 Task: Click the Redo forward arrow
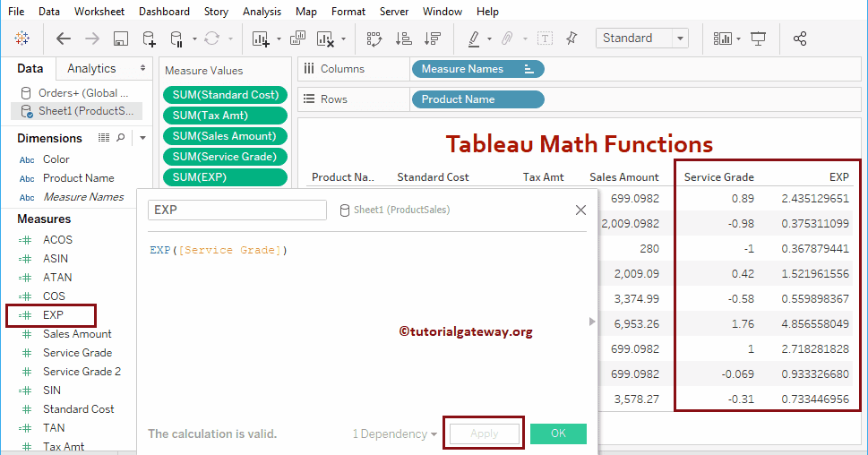coord(92,39)
